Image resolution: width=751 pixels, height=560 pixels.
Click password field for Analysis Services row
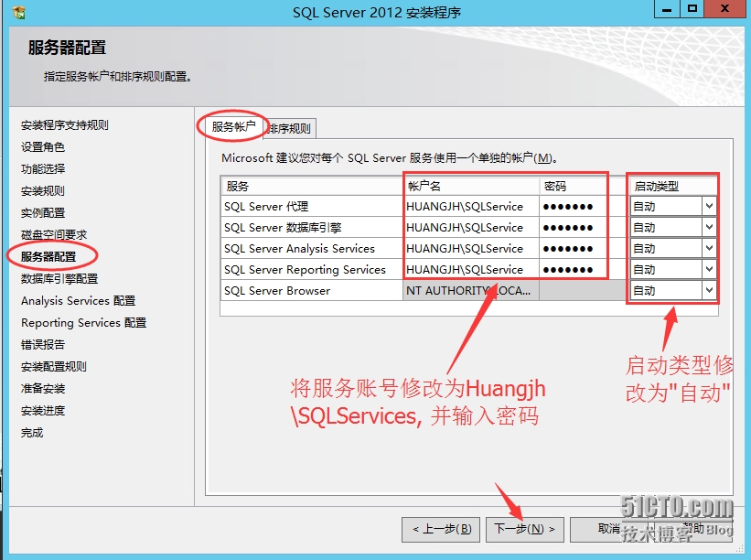[x=583, y=249]
